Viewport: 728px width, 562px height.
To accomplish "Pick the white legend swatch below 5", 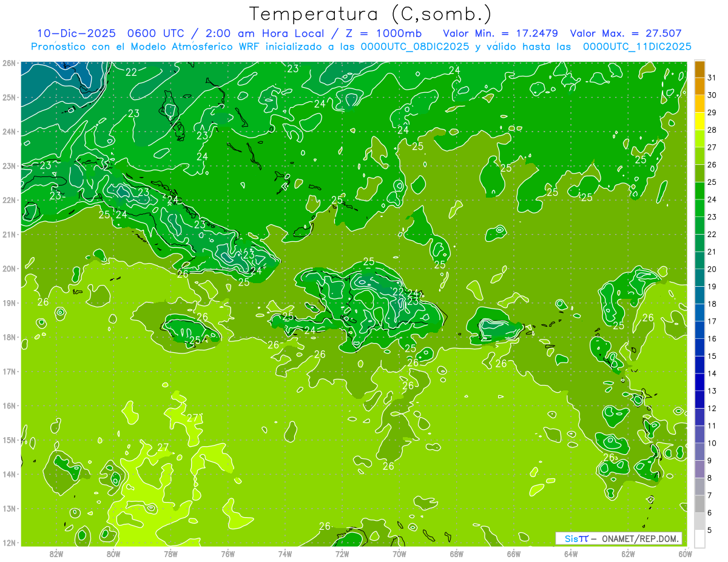I will click(699, 539).
